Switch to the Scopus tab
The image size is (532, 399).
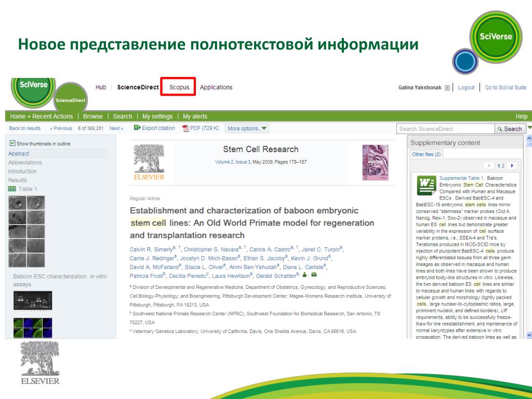tap(179, 87)
